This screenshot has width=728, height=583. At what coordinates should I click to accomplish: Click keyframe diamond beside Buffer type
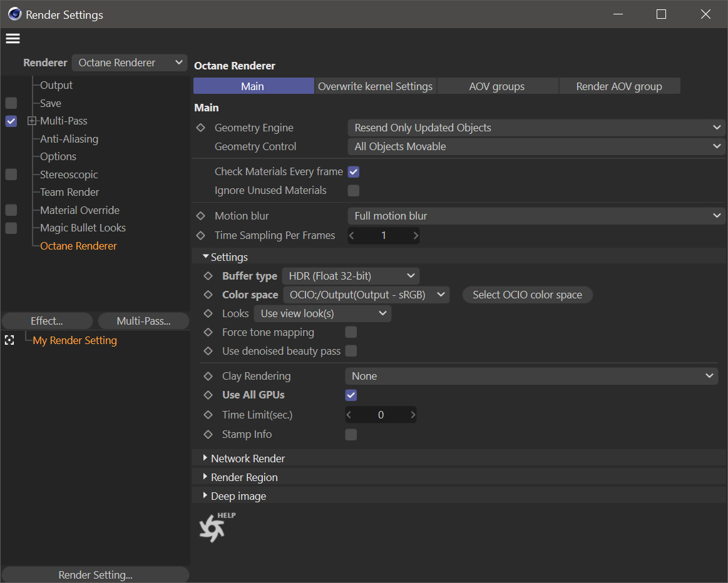click(208, 276)
